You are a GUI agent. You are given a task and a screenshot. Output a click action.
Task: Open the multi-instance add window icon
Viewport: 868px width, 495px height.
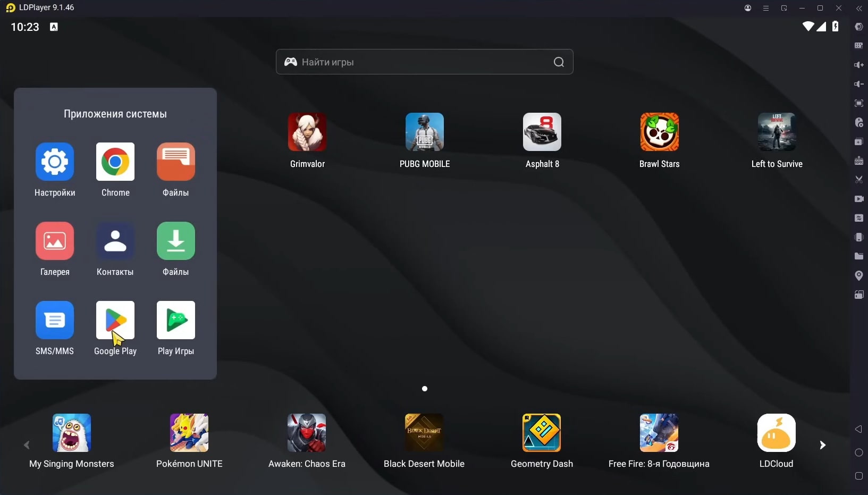click(858, 142)
